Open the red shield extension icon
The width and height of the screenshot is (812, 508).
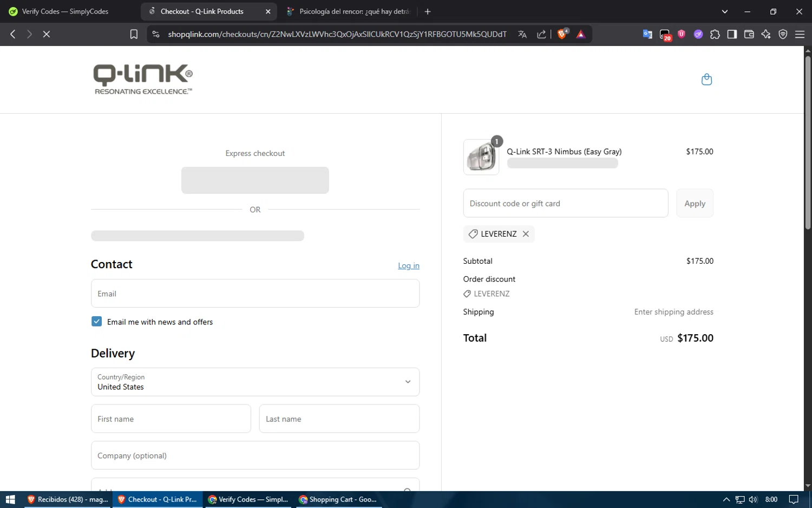[682, 34]
